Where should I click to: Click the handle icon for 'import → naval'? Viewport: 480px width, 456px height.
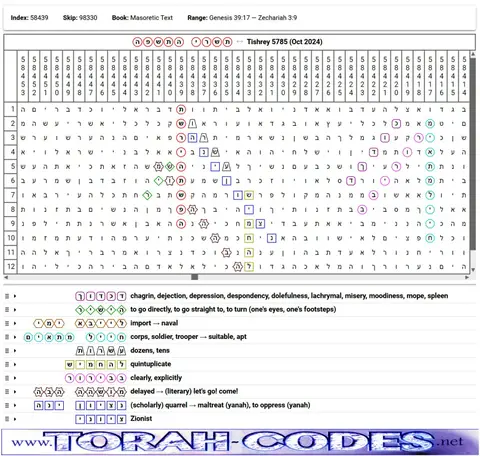click(7, 323)
